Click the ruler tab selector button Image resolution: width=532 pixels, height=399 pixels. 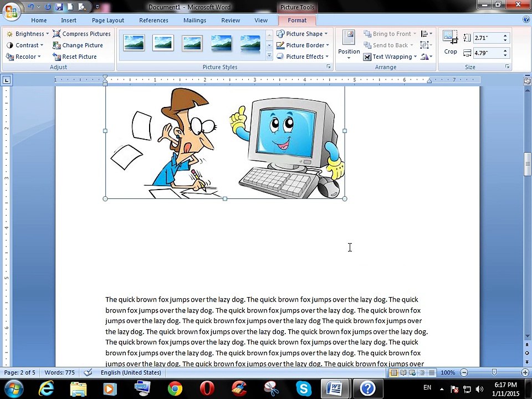pos(7,80)
